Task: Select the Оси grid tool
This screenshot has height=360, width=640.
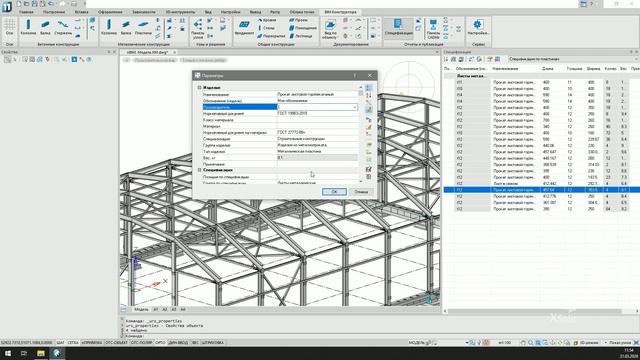Action: coord(9,28)
